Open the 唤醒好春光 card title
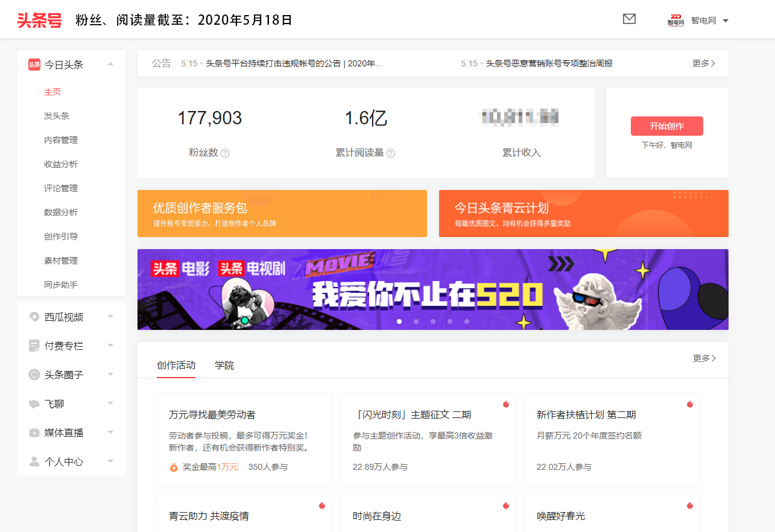The image size is (775, 532). click(561, 516)
